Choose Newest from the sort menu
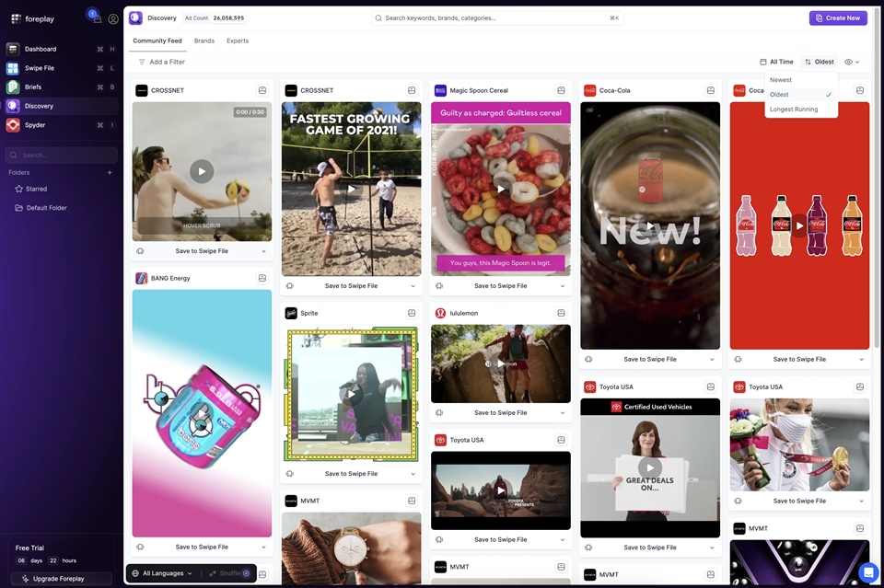The width and height of the screenshot is (884, 588). coord(781,80)
